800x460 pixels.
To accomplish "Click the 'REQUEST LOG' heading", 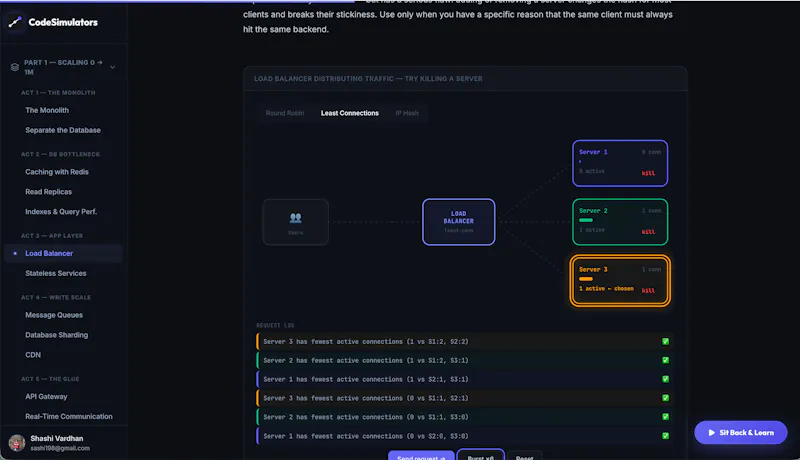I will pos(275,325).
